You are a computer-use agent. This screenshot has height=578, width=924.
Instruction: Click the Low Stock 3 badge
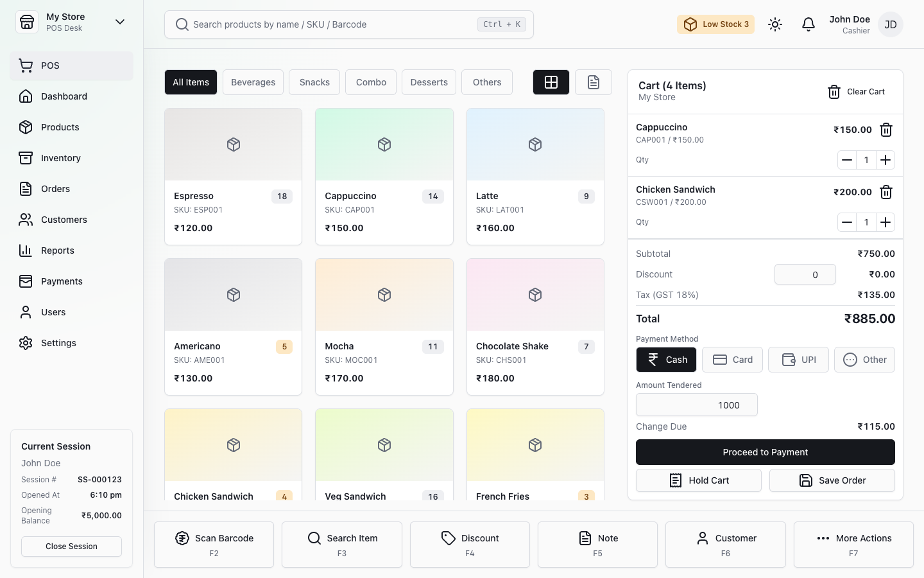[715, 24]
